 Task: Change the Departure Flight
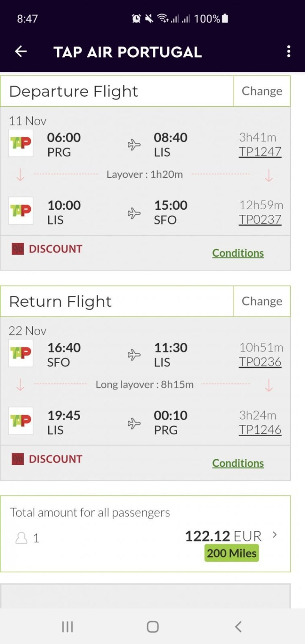(262, 91)
